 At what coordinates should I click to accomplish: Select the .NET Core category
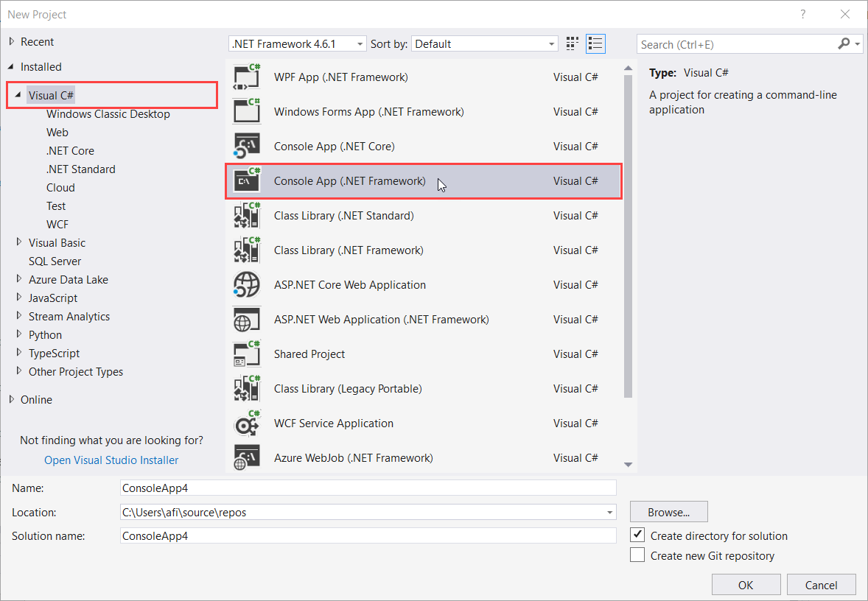[70, 150]
